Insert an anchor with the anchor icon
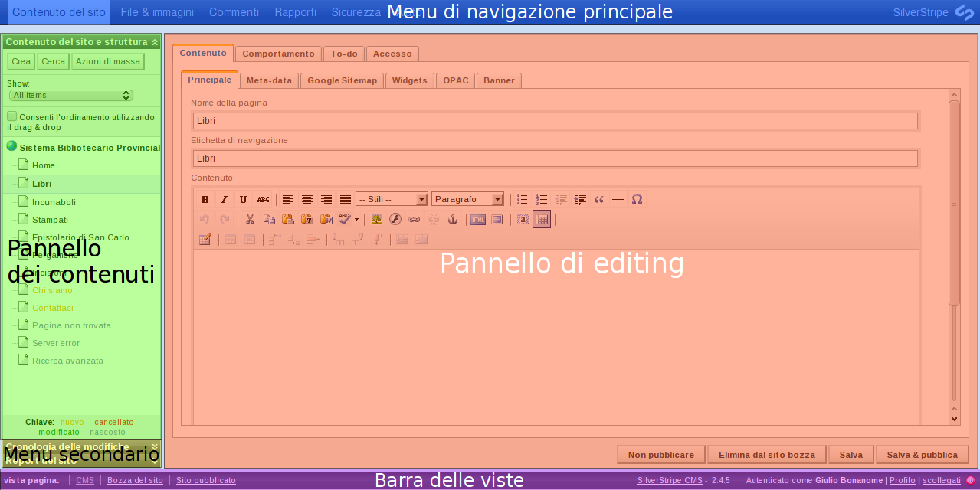This screenshot has width=980, height=490. point(453,219)
